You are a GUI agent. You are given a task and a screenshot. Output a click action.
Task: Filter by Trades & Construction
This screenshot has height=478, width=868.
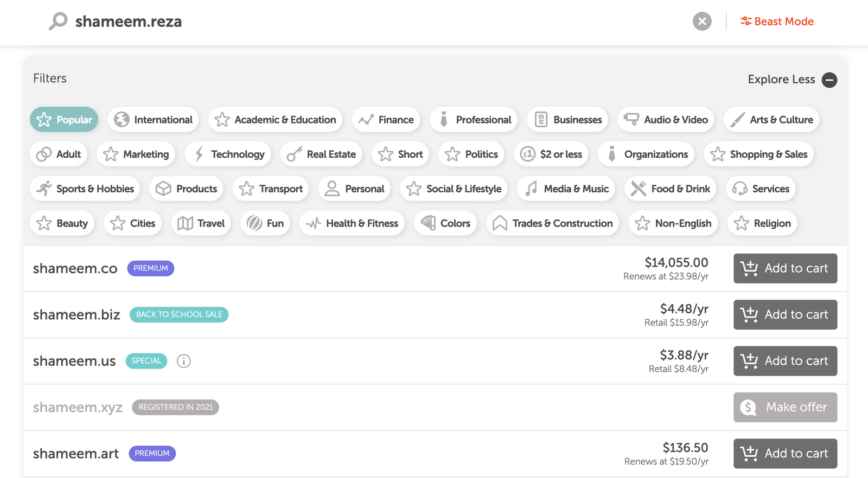(552, 223)
